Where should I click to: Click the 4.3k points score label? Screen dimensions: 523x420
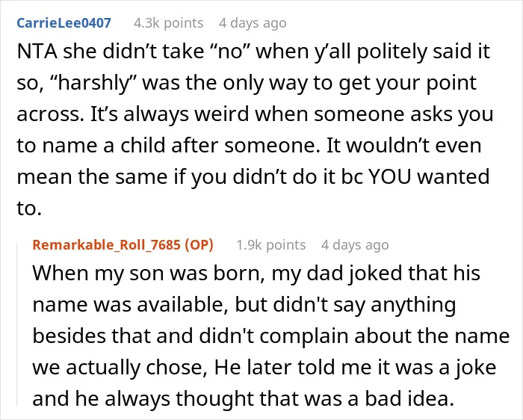[168, 23]
